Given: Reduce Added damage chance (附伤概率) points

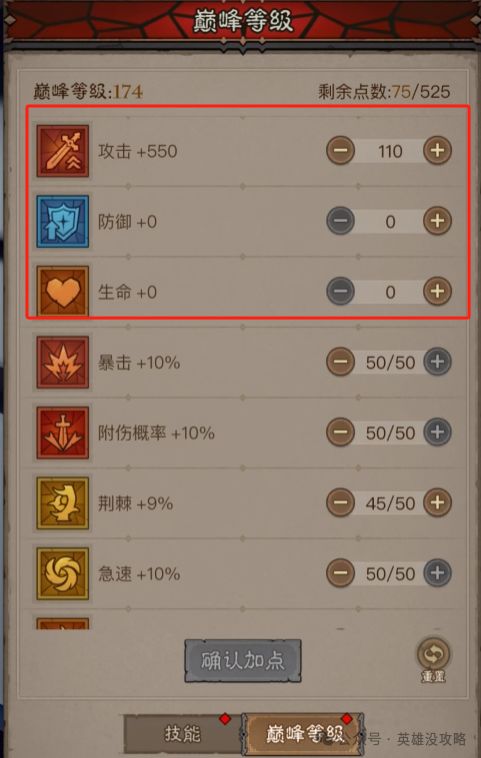Looking at the screenshot, I should pos(340,432).
